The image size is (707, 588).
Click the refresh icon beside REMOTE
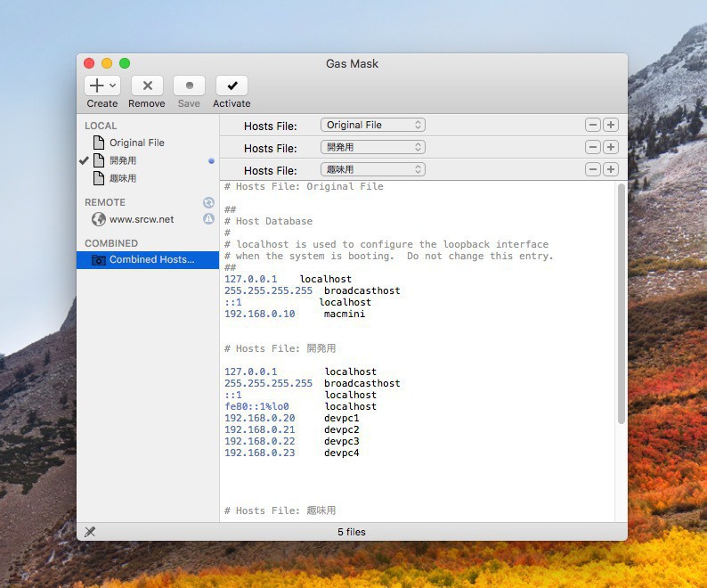(208, 202)
